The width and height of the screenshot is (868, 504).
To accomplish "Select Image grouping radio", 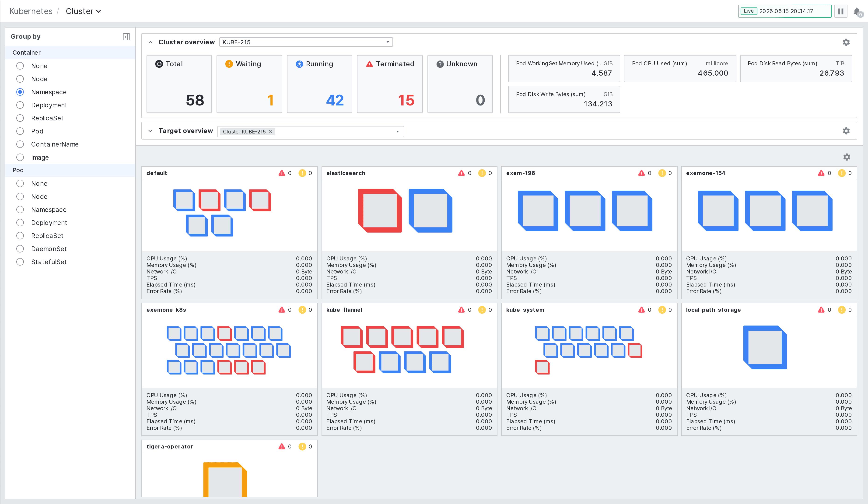I will tap(20, 157).
